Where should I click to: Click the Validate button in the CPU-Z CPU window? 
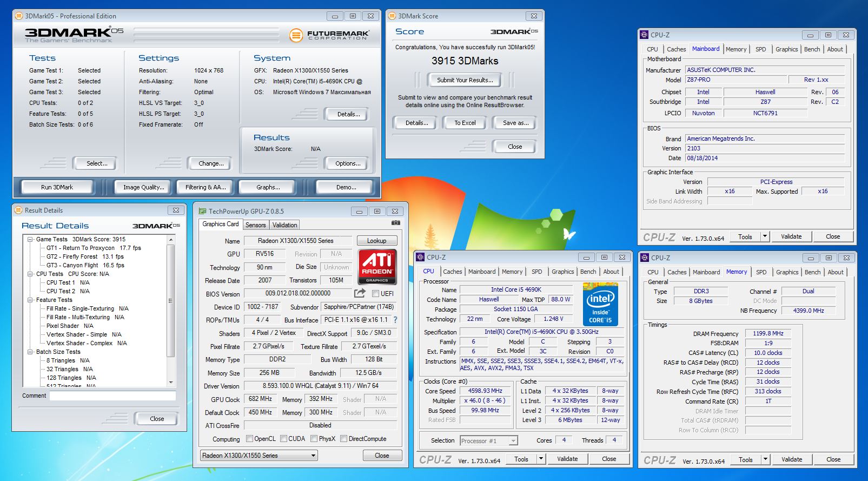click(x=567, y=459)
